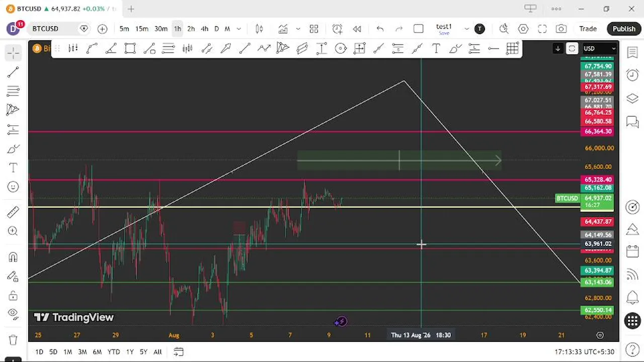
Task: Select the 1h timeframe
Action: click(178, 29)
